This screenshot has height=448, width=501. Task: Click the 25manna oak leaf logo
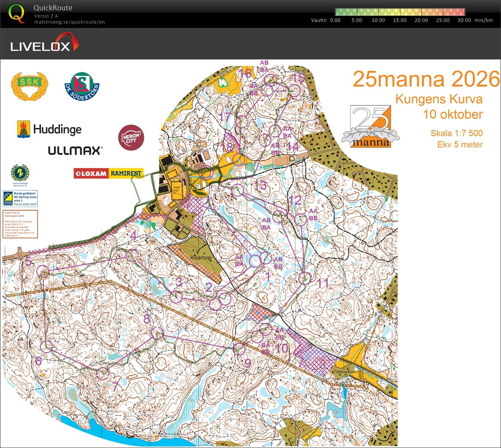(371, 126)
